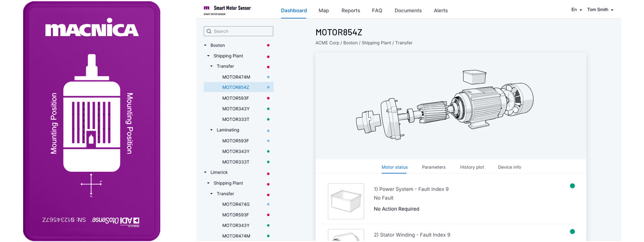Open the En language dropdown
The width and height of the screenshot is (644, 242).
(576, 10)
